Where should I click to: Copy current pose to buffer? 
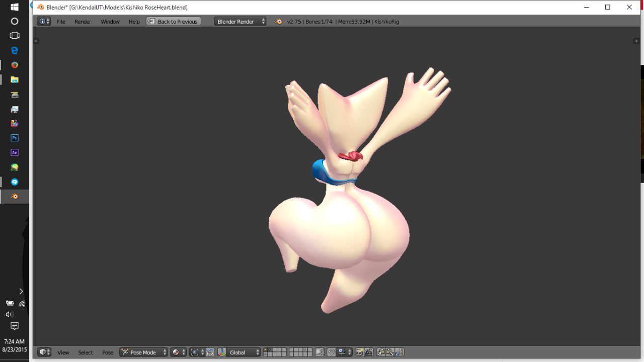point(381,352)
